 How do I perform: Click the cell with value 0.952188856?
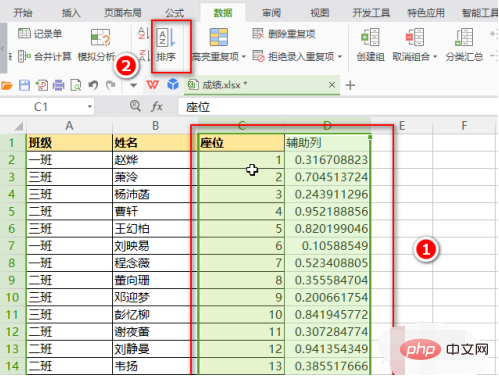(x=327, y=211)
